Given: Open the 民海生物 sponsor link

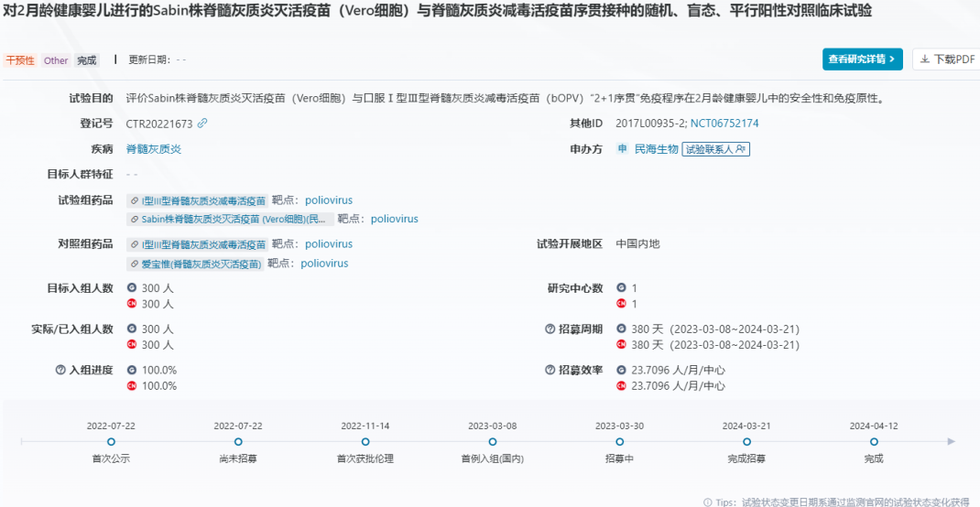Looking at the screenshot, I should (x=656, y=149).
